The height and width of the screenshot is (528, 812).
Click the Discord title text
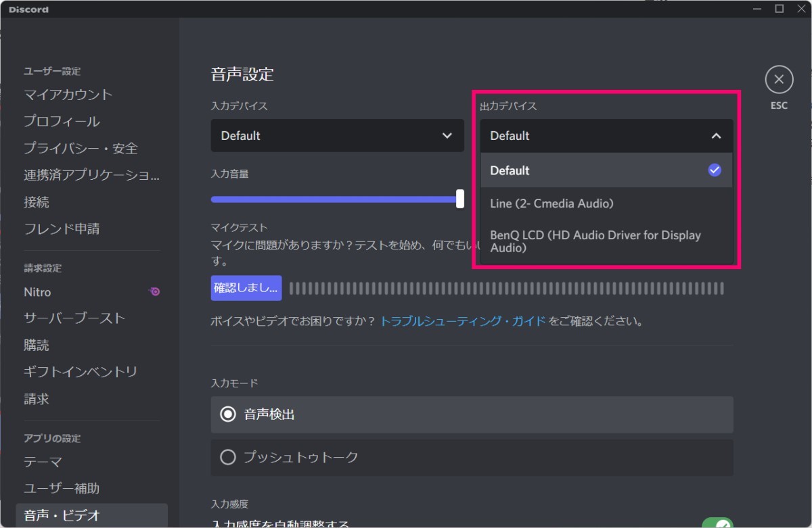point(28,9)
